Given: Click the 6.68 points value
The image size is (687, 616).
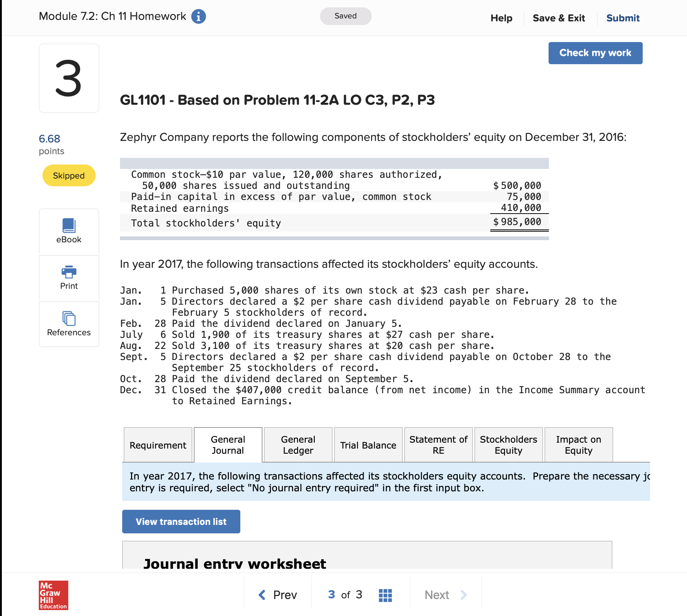Looking at the screenshot, I should click(49, 139).
